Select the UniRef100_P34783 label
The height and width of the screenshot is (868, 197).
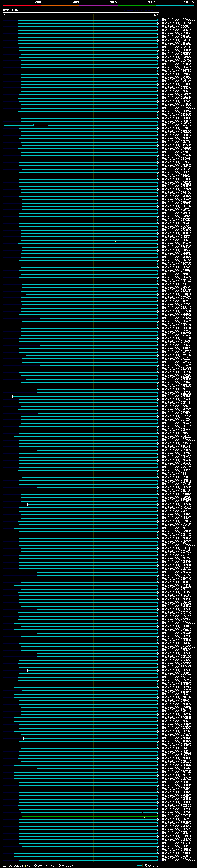tap(177, 71)
